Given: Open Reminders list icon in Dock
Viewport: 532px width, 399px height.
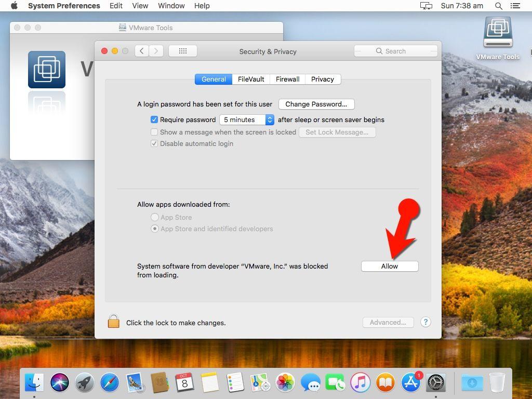Looking at the screenshot, I should 235,382.
